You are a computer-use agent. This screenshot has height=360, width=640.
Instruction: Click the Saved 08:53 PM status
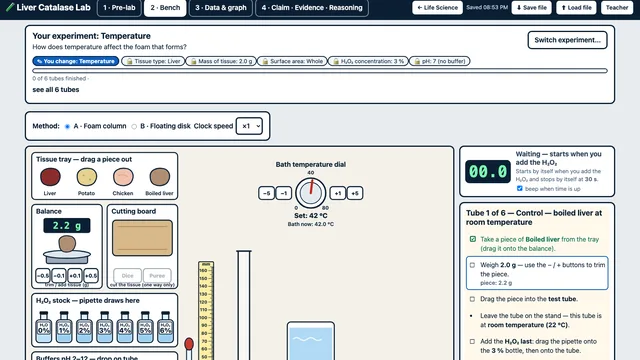click(x=487, y=7)
